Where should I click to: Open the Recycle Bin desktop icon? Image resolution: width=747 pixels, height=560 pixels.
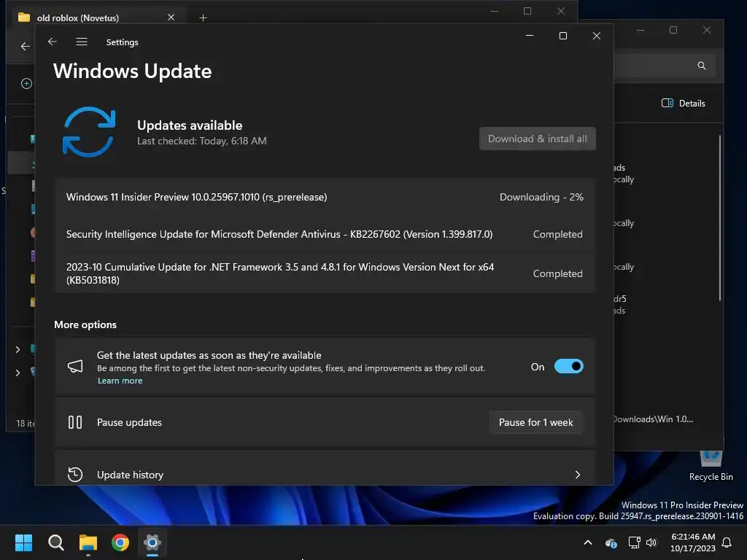pos(711,466)
